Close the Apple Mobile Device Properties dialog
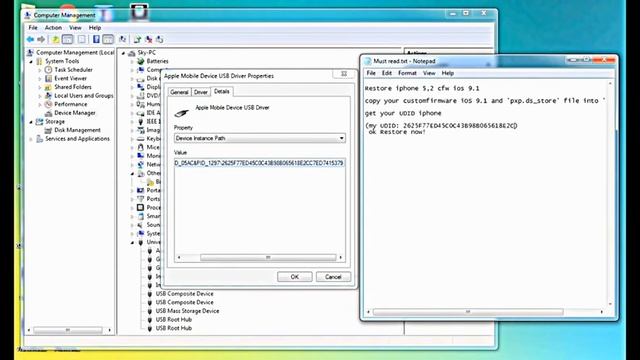The image size is (640, 360). (x=344, y=74)
